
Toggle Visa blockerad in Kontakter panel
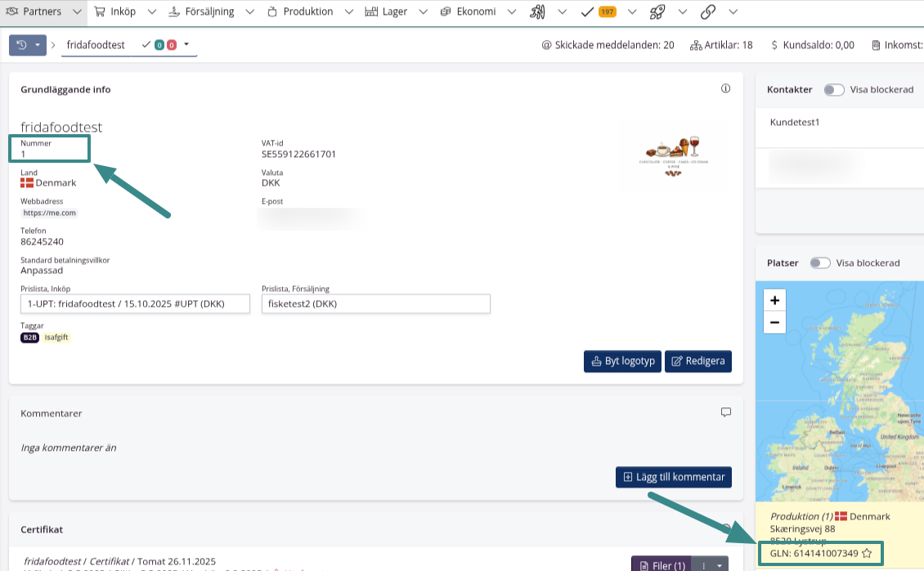point(833,90)
